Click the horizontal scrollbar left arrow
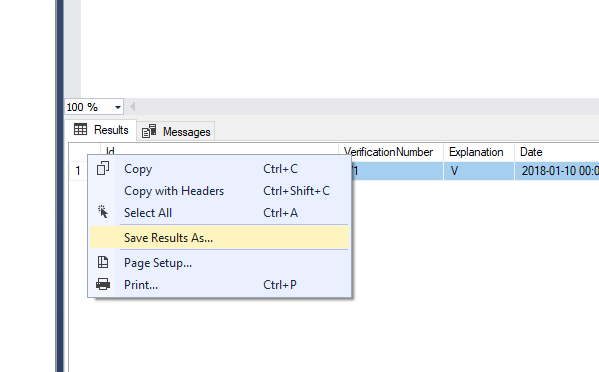 (133, 107)
